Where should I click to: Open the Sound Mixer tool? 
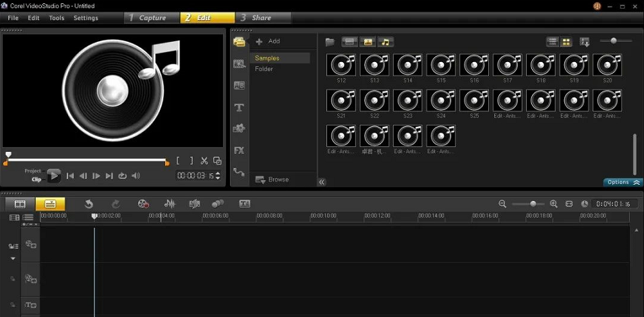tap(171, 204)
